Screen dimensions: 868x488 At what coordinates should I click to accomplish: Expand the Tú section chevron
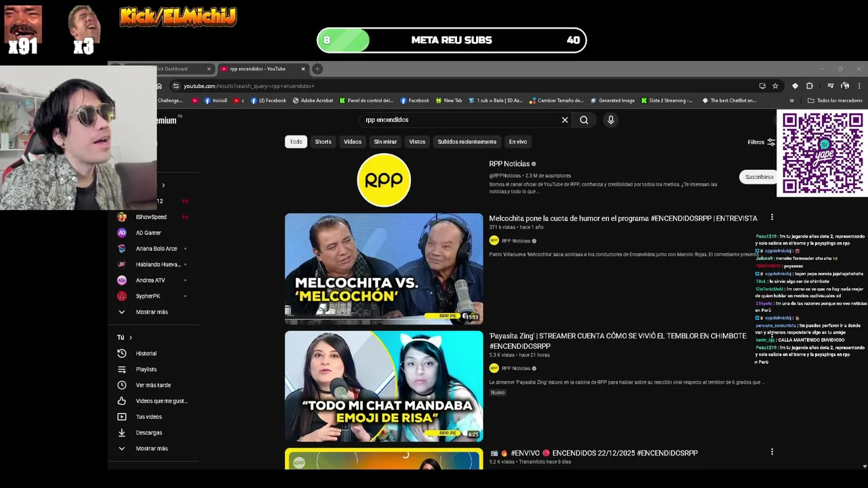[130, 338]
